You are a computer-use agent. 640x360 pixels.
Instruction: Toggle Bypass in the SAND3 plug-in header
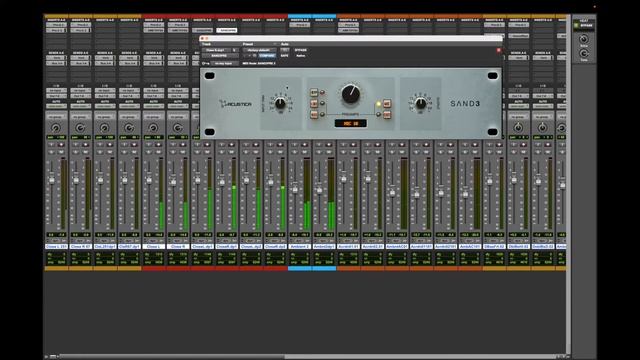click(x=301, y=50)
